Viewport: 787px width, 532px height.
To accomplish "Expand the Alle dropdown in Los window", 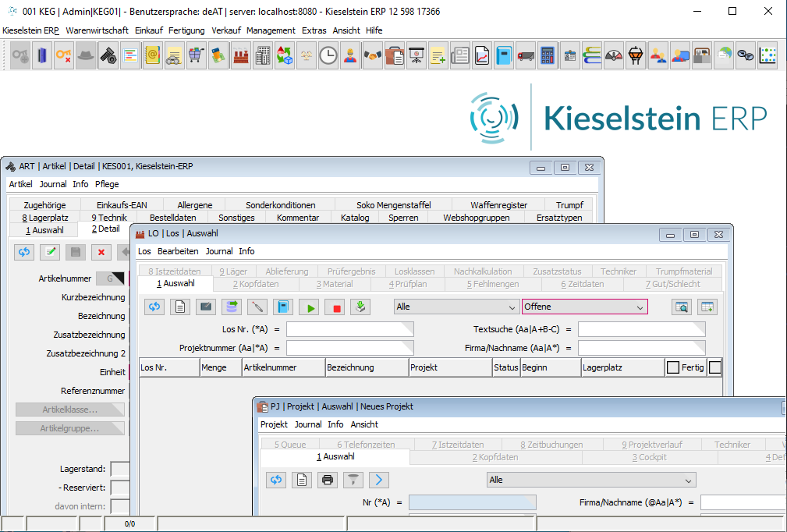I will (456, 307).
